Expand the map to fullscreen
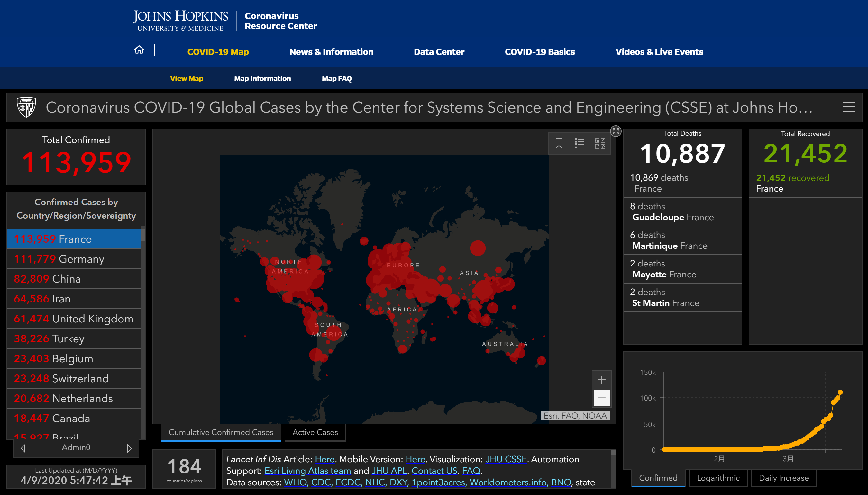Viewport: 868px width, 495px height. point(616,131)
